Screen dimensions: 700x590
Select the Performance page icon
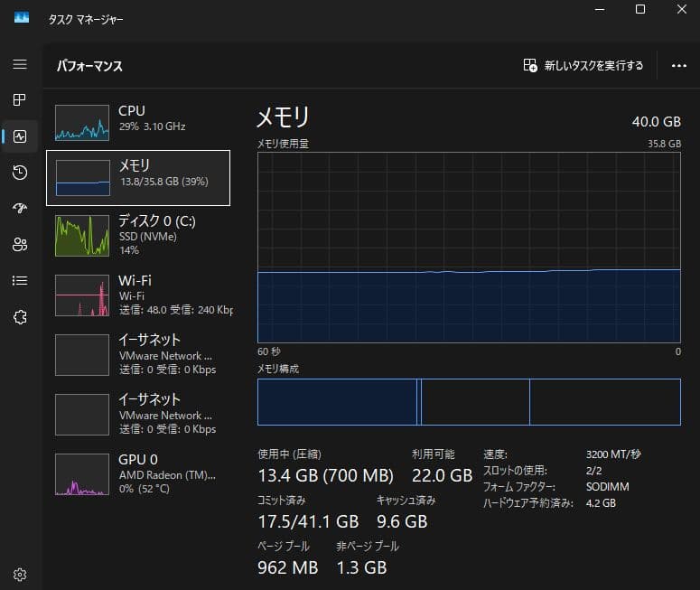click(x=20, y=136)
